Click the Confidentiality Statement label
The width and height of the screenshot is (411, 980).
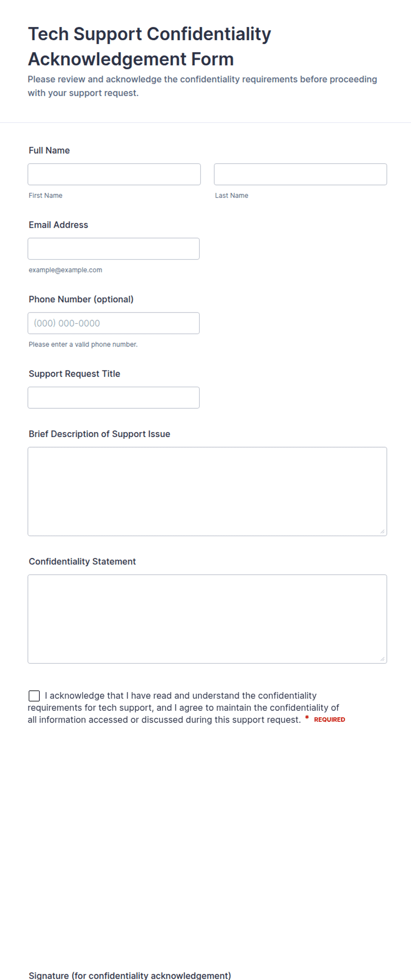(x=82, y=562)
